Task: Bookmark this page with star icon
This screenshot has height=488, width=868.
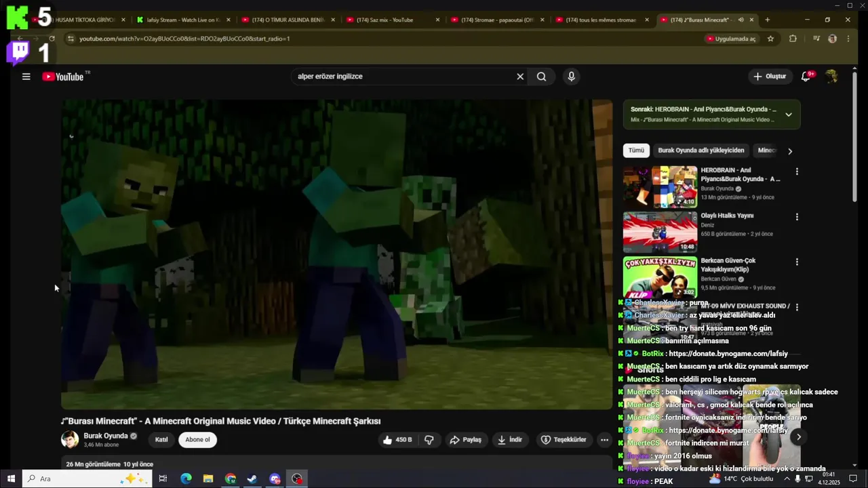Action: pos(770,39)
